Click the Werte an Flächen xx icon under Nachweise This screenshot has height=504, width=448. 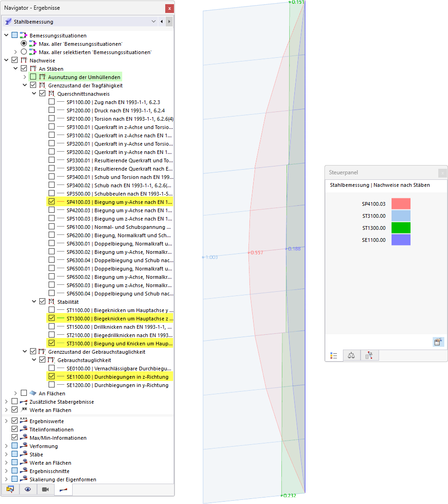click(x=24, y=410)
